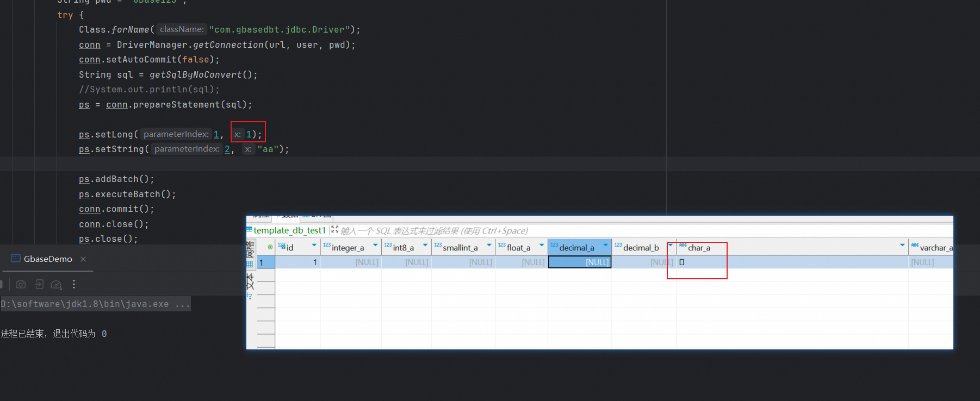The width and height of the screenshot is (980, 401).
Task: Open the int8_a column dropdown arrow
Action: pos(425,246)
